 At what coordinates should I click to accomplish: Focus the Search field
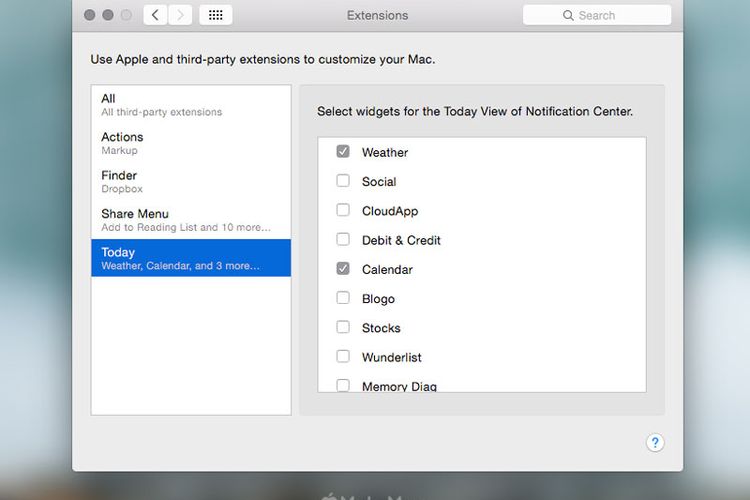point(597,15)
